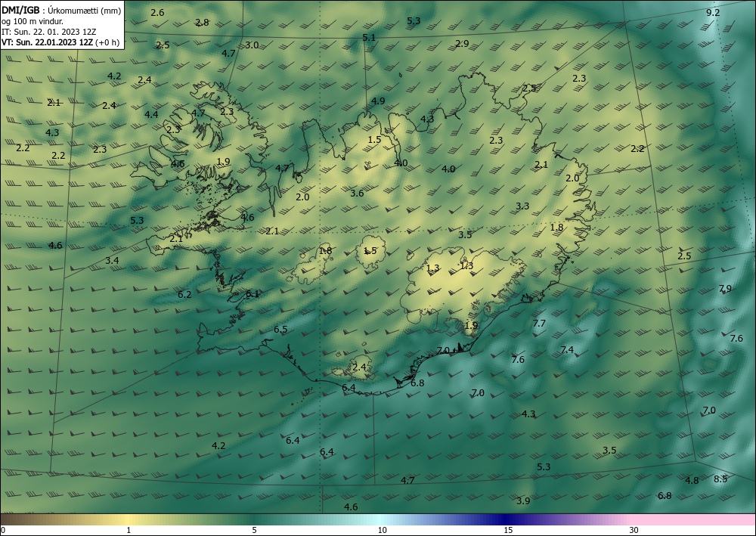Click the text 'og 100 m vindur.'
756x536 pixels.
pos(33,21)
